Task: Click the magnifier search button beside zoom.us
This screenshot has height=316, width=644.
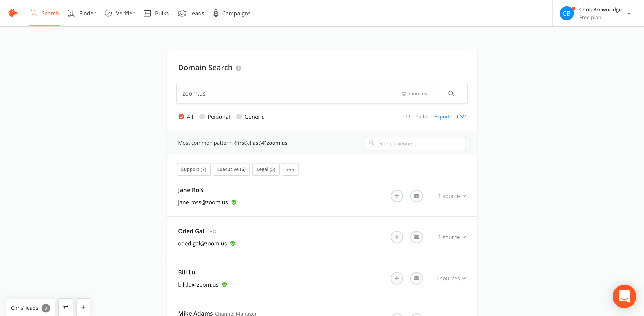Action: click(x=451, y=94)
